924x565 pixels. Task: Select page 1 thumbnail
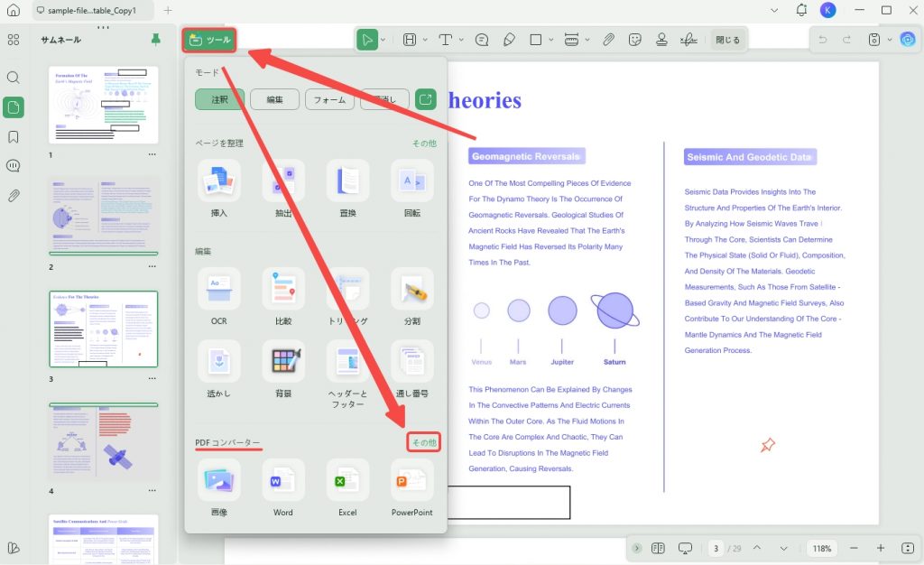pos(103,105)
